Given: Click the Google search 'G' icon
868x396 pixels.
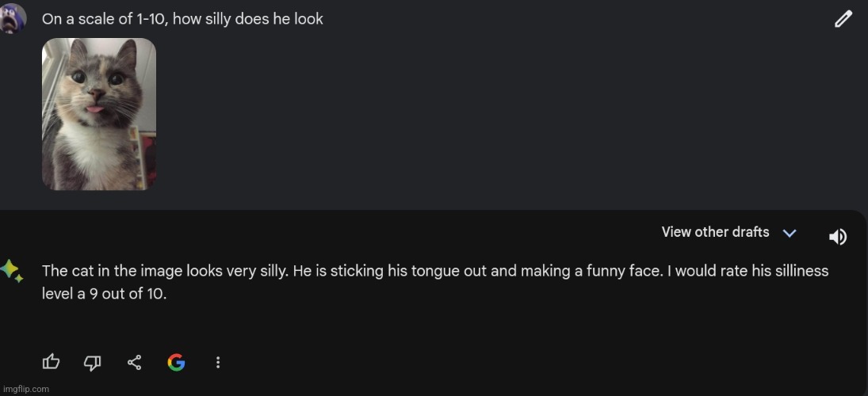Looking at the screenshot, I should tap(176, 362).
